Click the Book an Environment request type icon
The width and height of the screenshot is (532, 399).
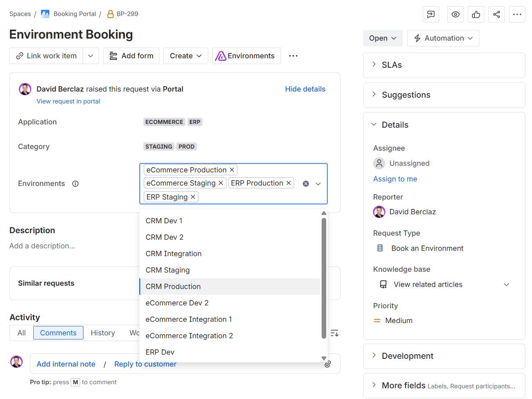[x=380, y=248]
